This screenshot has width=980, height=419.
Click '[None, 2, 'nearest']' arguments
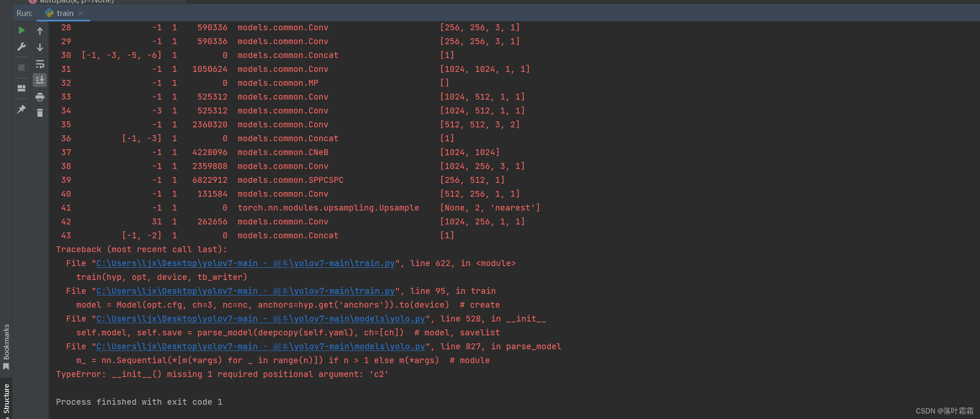click(490, 208)
